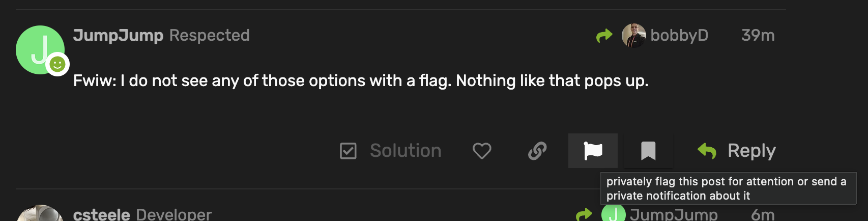Viewport: 868px width, 221px height.
Task: Open JumpJump's green avatar
Action: [38, 48]
